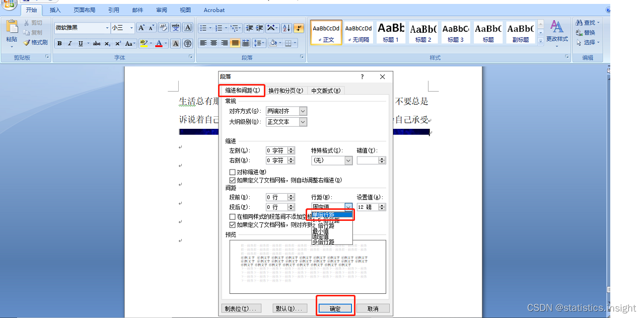Click the center alignment icon
The image size is (644, 318).
coord(213,43)
